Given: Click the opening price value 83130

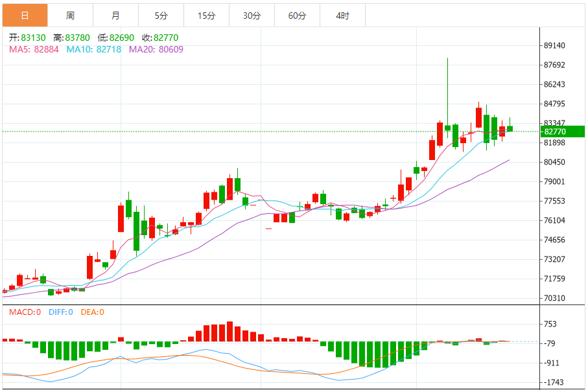Looking at the screenshot, I should click(34, 38).
